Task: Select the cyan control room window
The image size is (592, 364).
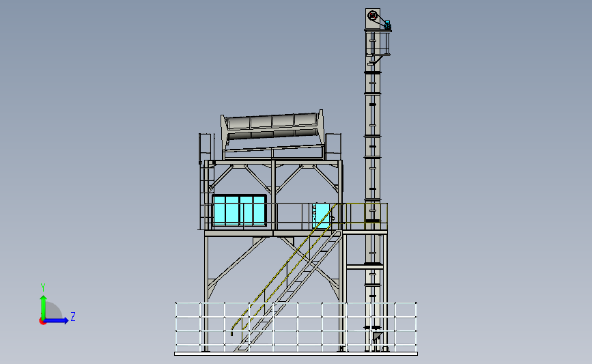Action: click(240, 211)
